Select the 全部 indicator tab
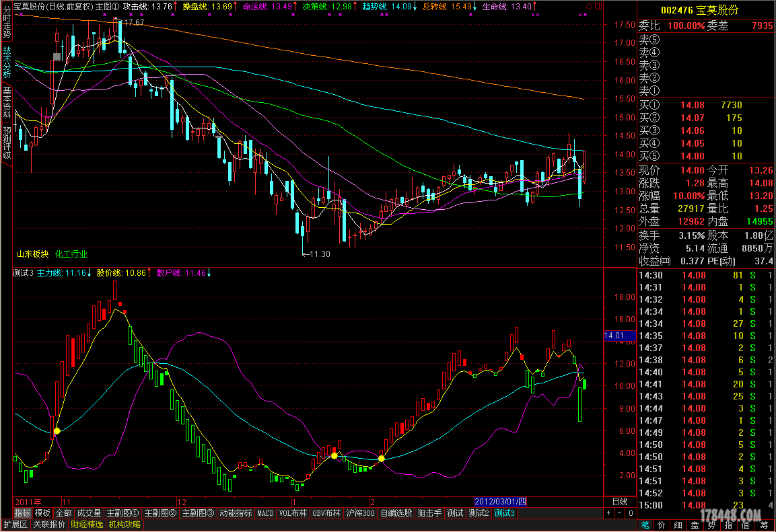776x532 pixels. pos(63,513)
